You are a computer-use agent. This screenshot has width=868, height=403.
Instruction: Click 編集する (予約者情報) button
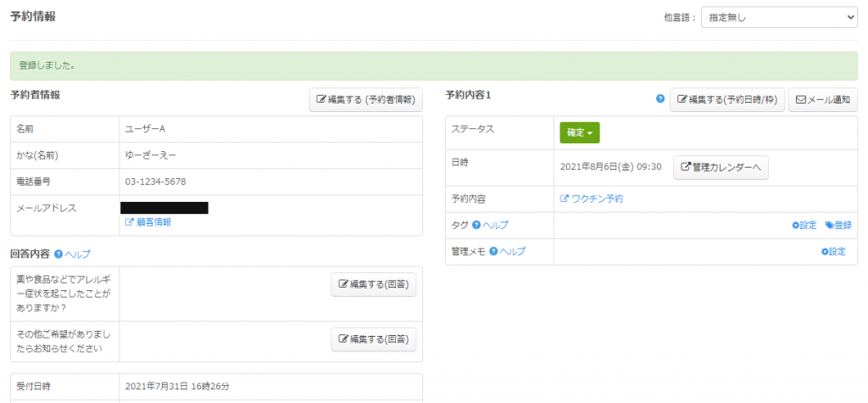click(365, 99)
